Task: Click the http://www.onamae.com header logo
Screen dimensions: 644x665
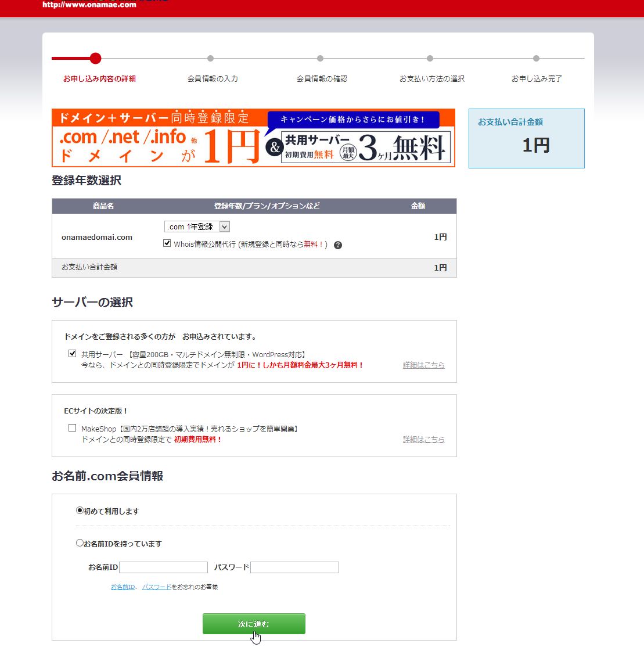Action: pos(89,5)
